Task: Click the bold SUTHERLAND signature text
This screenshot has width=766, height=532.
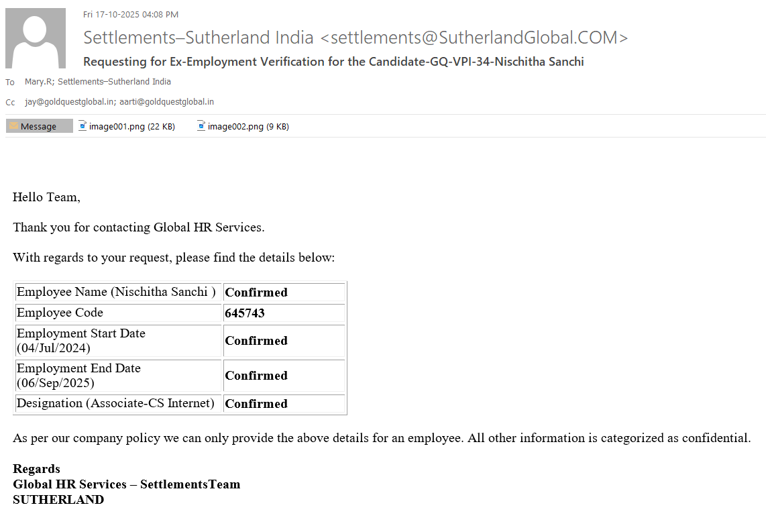Action: tap(58, 499)
